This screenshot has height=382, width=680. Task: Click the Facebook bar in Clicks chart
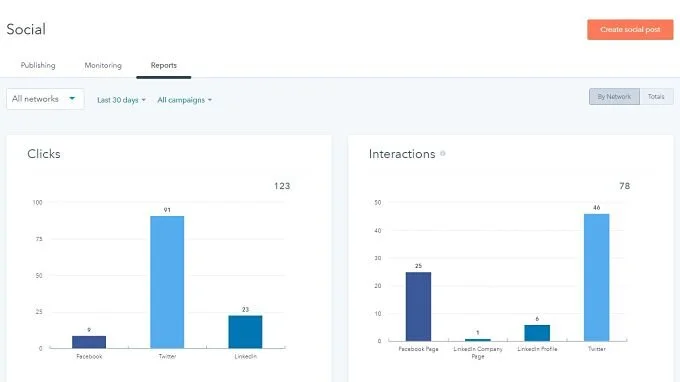89,342
